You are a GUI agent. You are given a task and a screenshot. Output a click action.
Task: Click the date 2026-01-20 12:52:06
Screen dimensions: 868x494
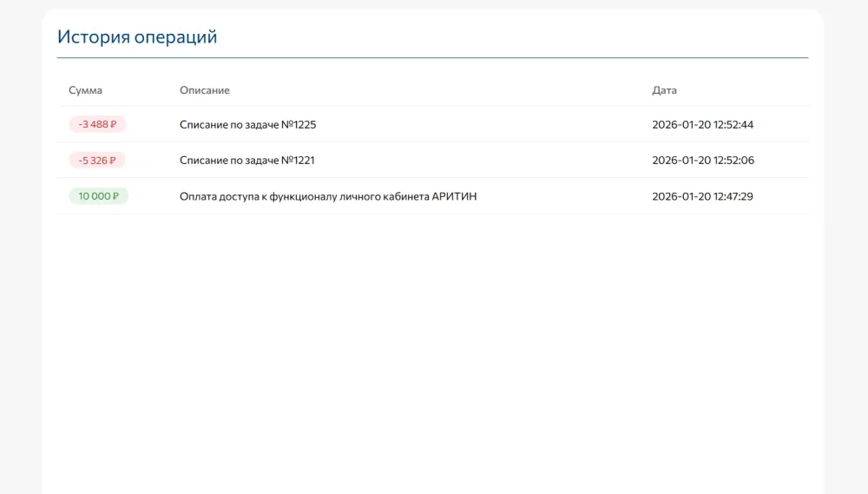(702, 161)
